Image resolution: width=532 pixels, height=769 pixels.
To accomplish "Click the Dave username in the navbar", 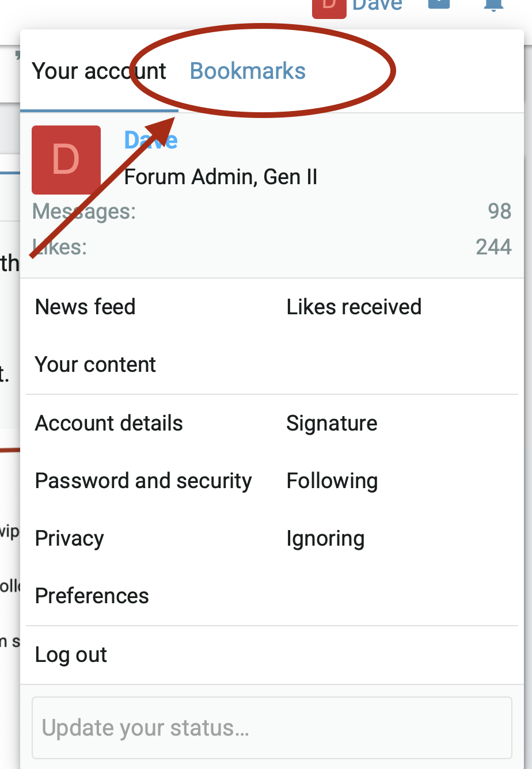I will [x=377, y=6].
